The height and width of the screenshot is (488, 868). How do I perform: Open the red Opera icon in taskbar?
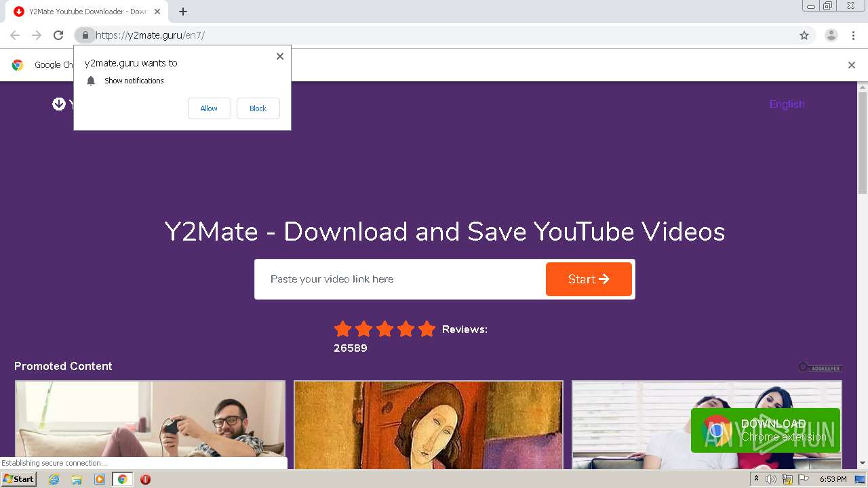(x=145, y=479)
